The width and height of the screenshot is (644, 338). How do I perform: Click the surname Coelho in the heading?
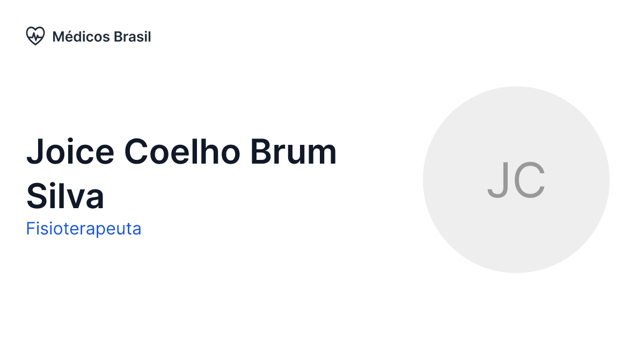(x=181, y=152)
